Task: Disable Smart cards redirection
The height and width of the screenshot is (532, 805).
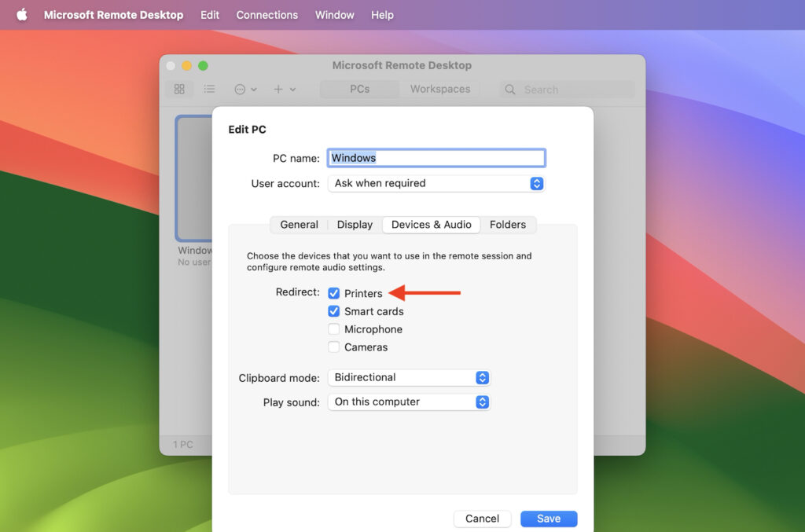Action: click(333, 310)
